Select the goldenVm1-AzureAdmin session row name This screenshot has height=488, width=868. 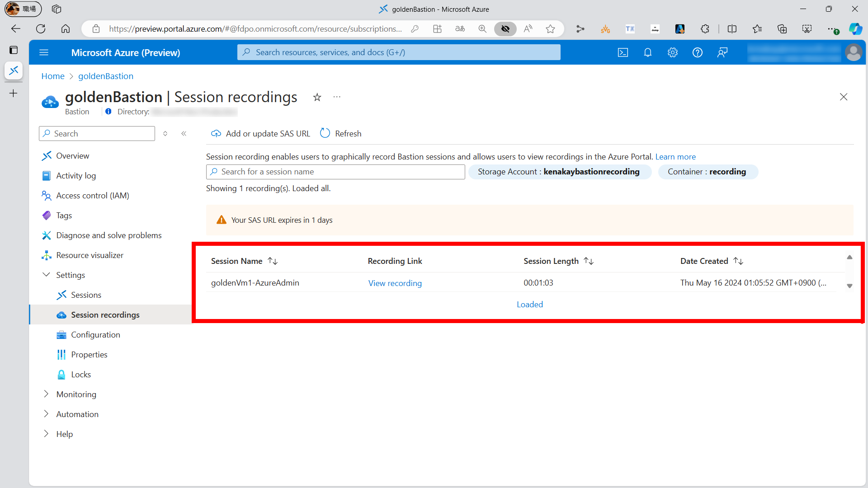[x=255, y=283]
